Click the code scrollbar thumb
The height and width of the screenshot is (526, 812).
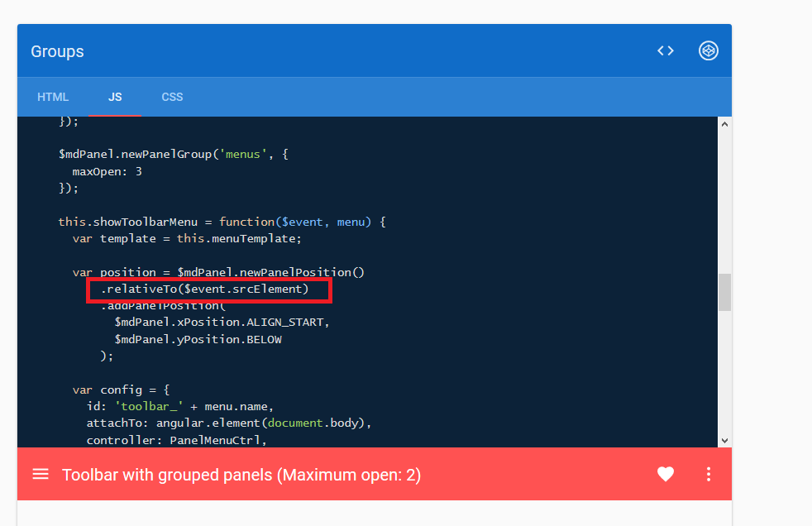coord(724,293)
